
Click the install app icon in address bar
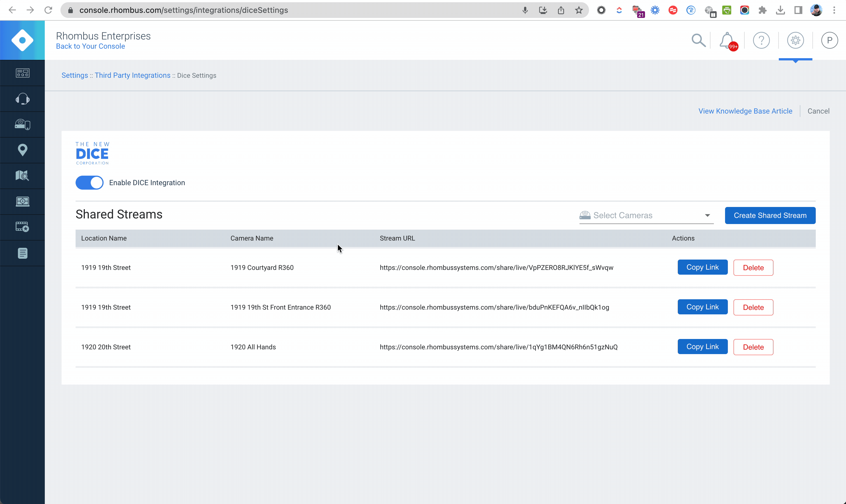543,10
